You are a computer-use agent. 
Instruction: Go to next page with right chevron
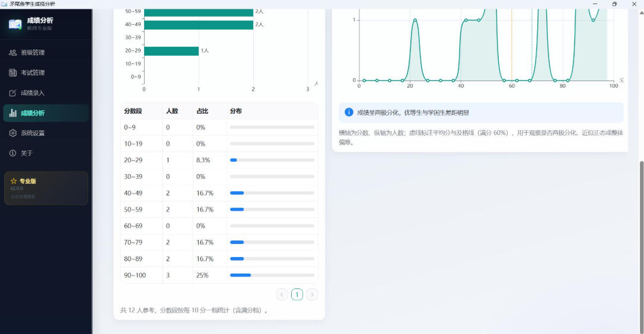pos(312,294)
